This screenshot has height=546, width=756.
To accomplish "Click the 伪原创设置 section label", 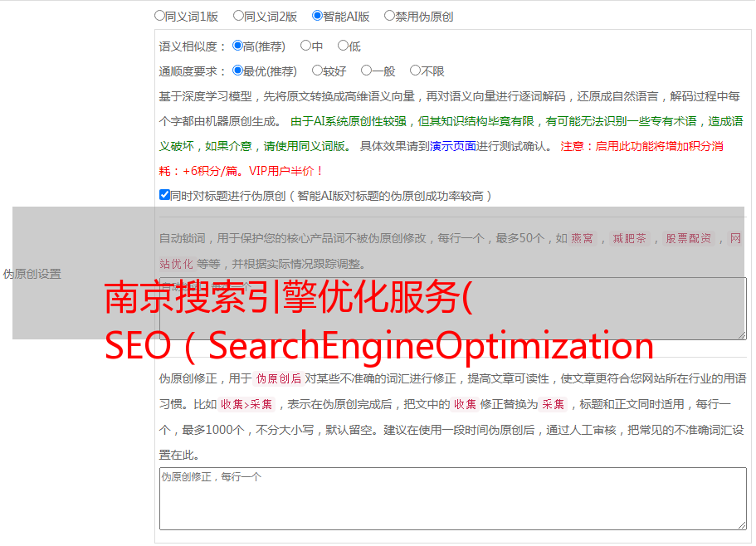I will (32, 274).
